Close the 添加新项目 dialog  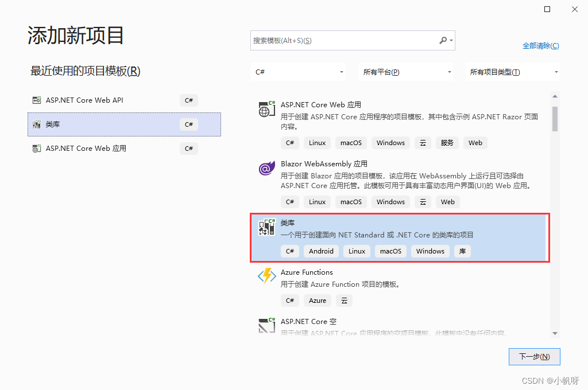click(x=574, y=9)
